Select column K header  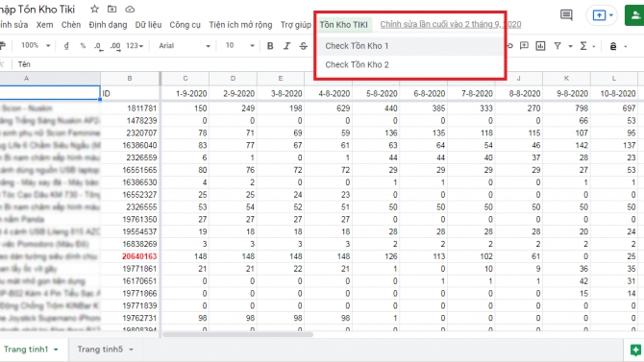coord(566,79)
